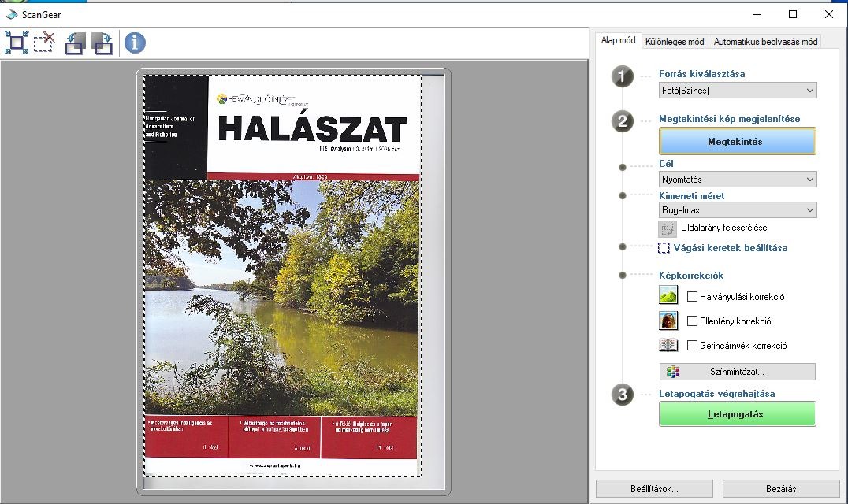Switch to the Automatikus beolvasás mód tab

(x=765, y=42)
